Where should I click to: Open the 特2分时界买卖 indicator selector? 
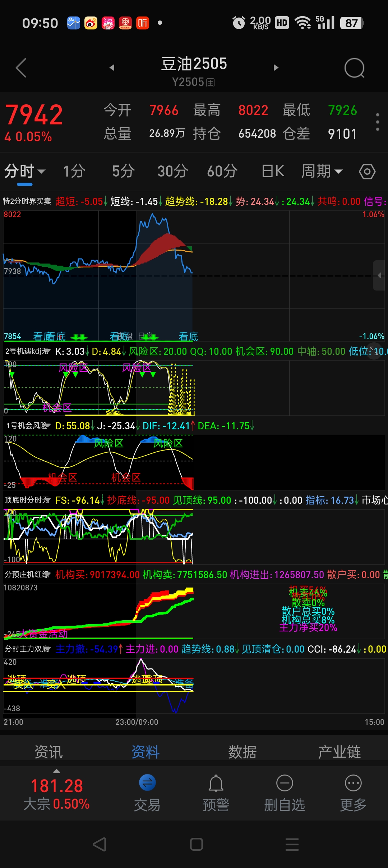(x=27, y=201)
